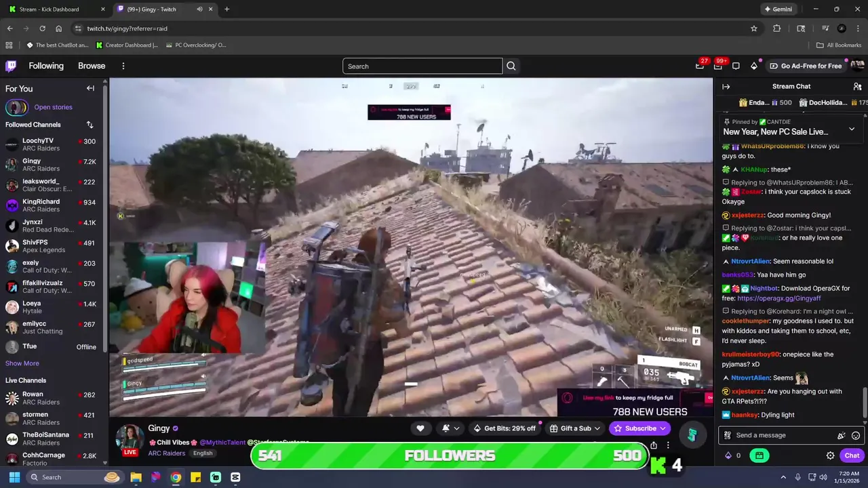
Task: Switch to Stream - Kick Dashboard tab
Action: [x=58, y=9]
